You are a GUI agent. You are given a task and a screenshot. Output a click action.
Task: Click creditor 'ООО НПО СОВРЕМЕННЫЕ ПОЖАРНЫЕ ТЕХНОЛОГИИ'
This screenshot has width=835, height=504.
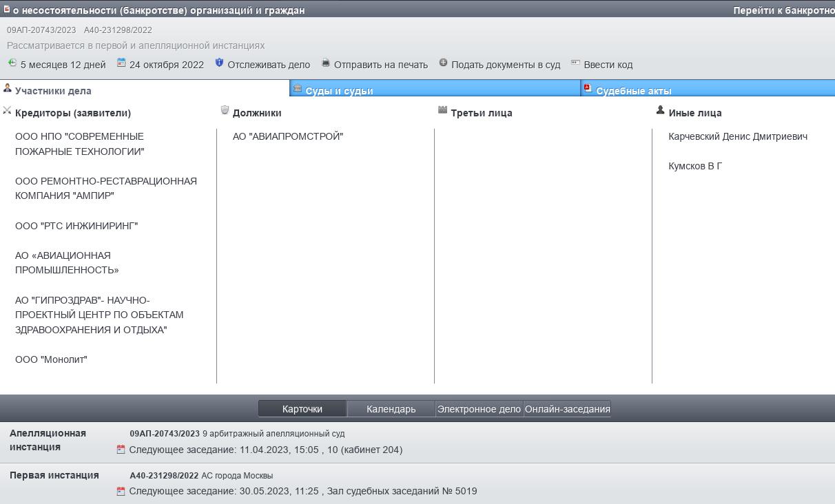click(x=80, y=144)
